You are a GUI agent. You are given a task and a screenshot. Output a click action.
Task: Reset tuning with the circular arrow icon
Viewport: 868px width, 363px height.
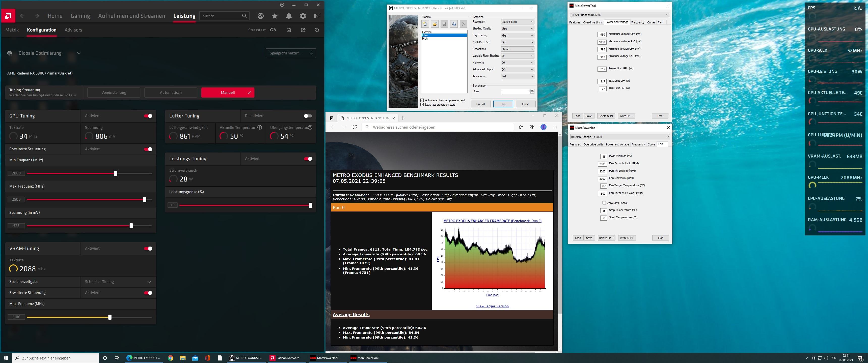pyautogui.click(x=317, y=30)
